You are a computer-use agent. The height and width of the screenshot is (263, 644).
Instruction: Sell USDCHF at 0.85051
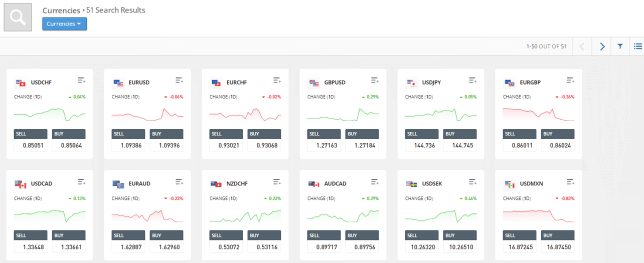tap(31, 140)
